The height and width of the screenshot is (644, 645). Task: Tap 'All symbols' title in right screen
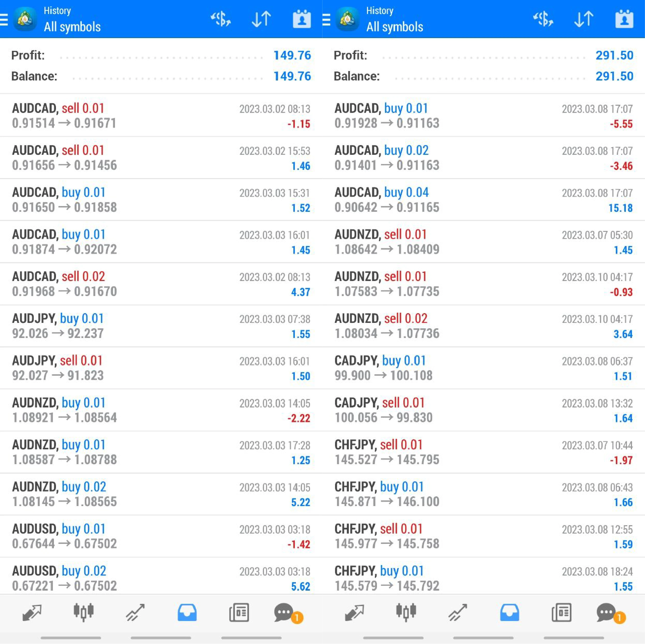pos(395,27)
